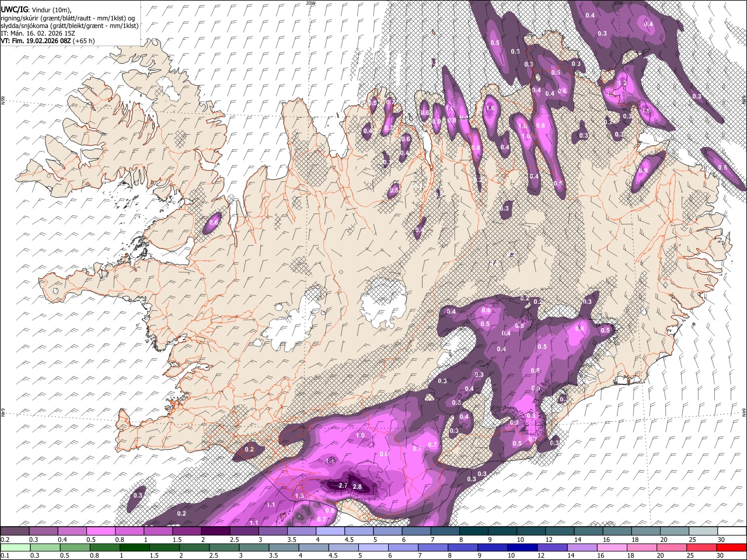Click the 'slydda/snjókoma' legend description line
This screenshot has height=560, width=747.
[x=70, y=26]
